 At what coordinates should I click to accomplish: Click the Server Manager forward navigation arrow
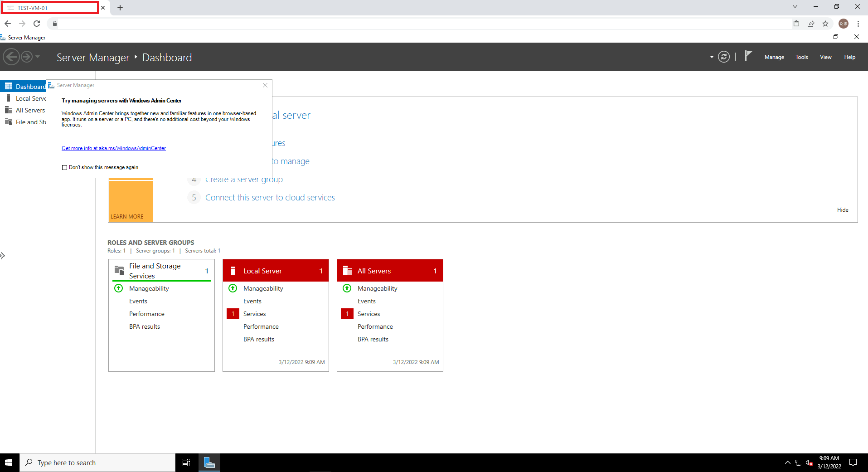click(27, 57)
